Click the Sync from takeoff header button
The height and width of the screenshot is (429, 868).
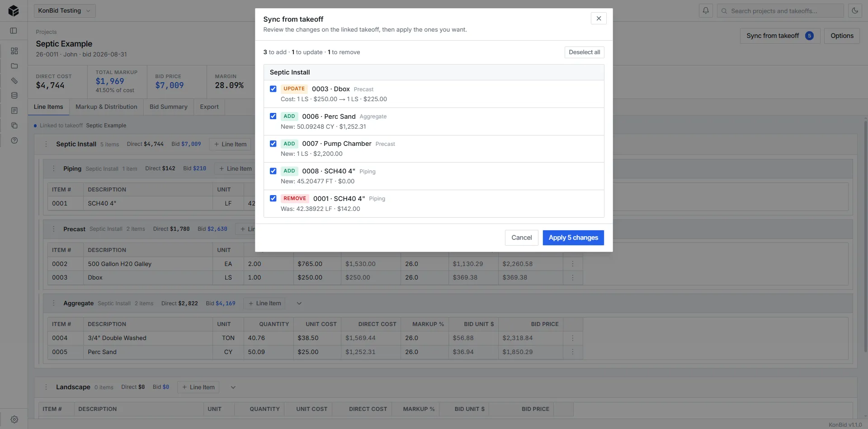tap(780, 36)
